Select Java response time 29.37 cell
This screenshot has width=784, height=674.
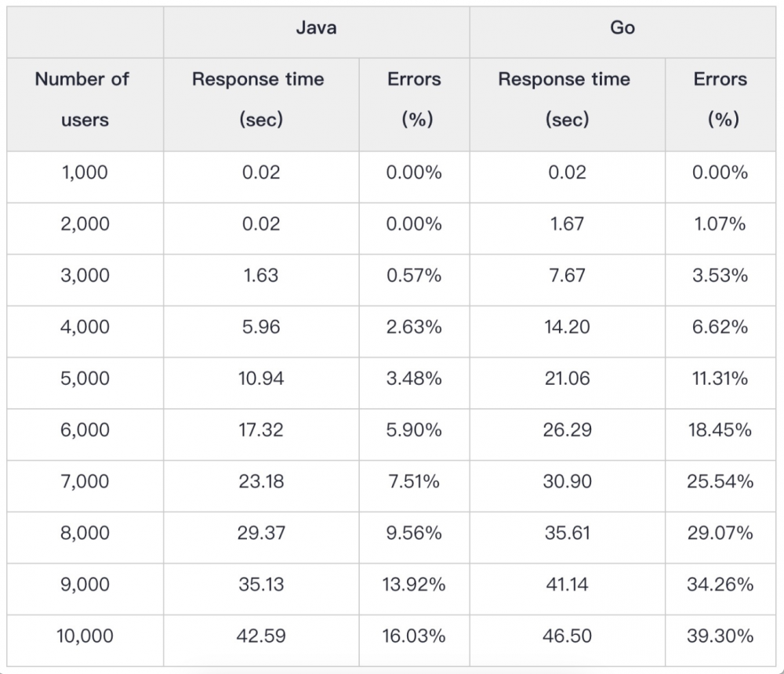261,534
